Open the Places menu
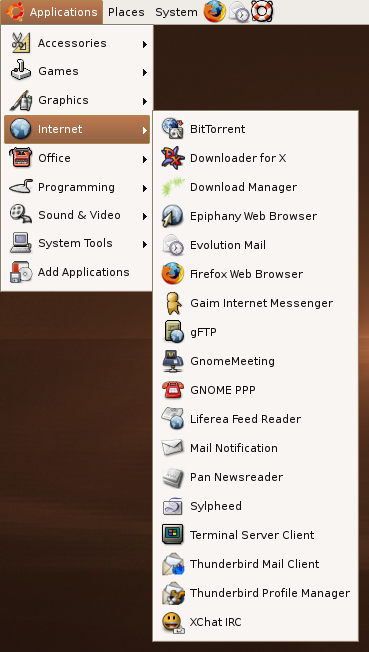This screenshot has height=652, width=369. tap(126, 12)
